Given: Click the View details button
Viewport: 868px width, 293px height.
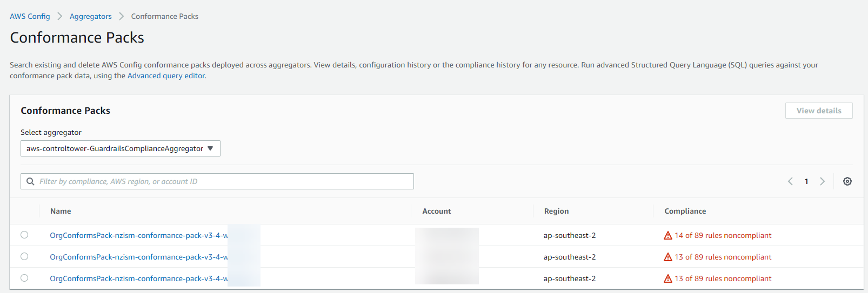Looking at the screenshot, I should click(818, 111).
